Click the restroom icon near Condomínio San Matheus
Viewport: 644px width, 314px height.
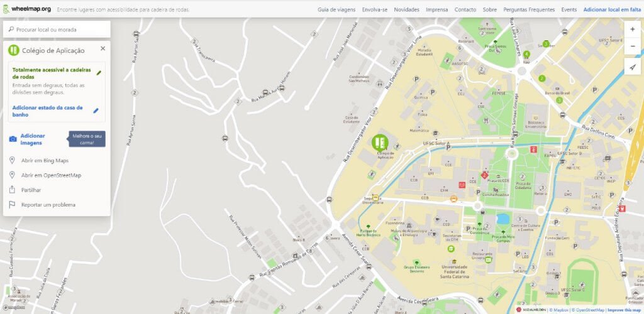pos(379,84)
